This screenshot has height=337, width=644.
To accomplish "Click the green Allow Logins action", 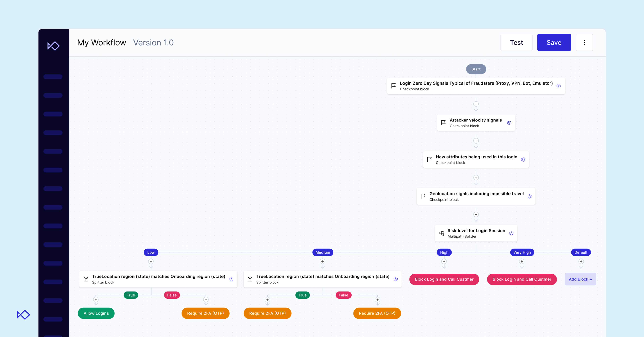I will click(x=96, y=313).
